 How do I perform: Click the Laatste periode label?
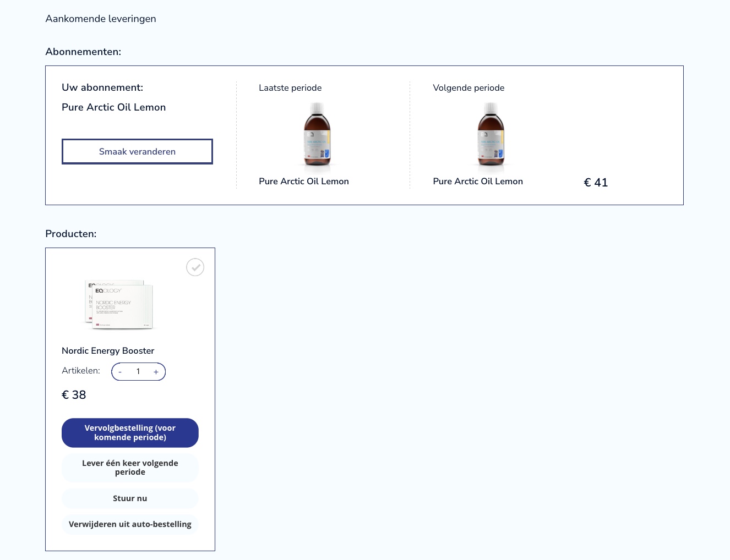coord(290,88)
